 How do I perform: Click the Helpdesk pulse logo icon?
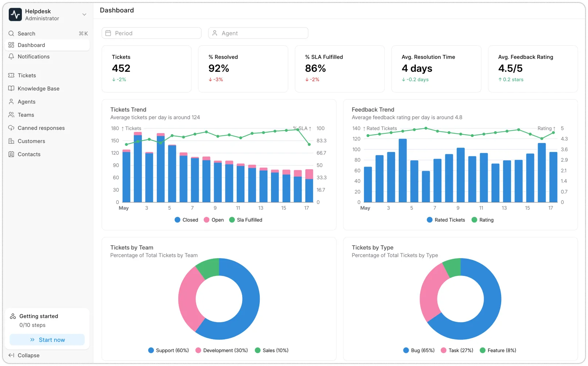[x=15, y=15]
